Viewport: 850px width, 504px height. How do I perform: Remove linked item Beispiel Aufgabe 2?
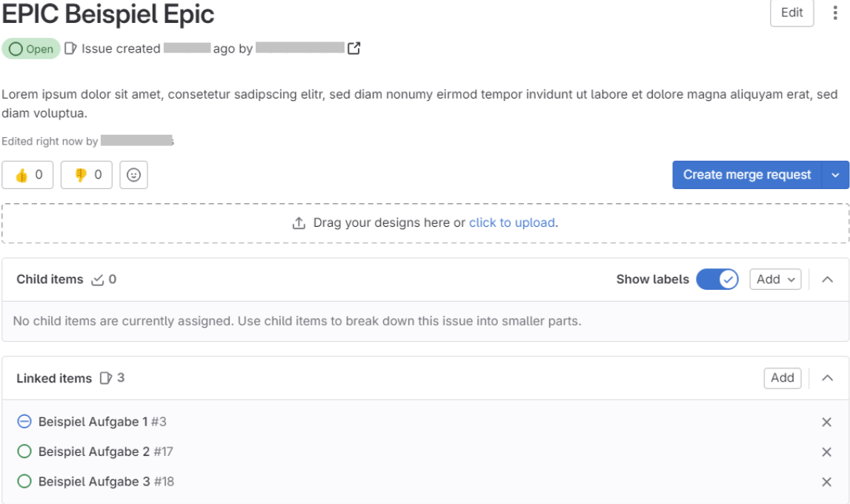(826, 451)
